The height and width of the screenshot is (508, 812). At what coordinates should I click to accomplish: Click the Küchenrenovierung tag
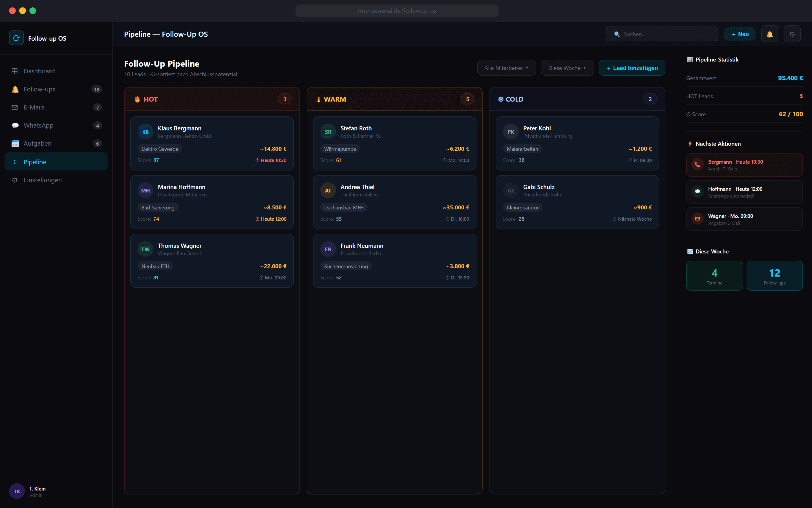tap(346, 266)
